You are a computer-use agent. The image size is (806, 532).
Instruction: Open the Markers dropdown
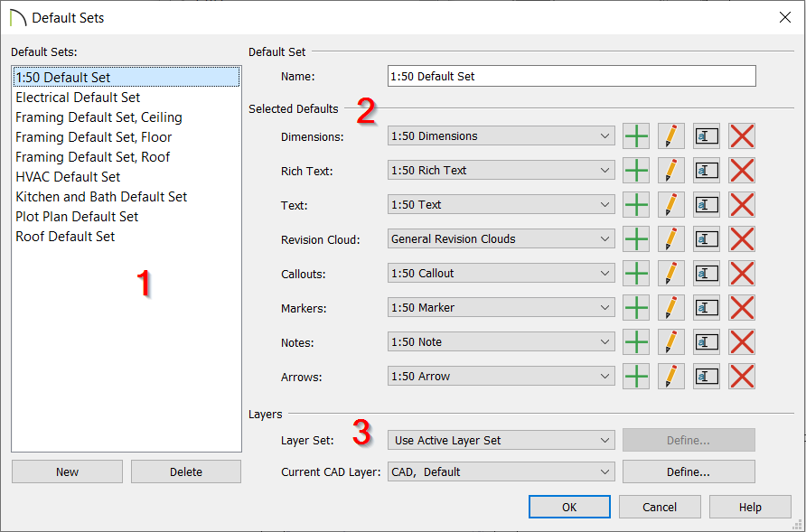tap(501, 308)
